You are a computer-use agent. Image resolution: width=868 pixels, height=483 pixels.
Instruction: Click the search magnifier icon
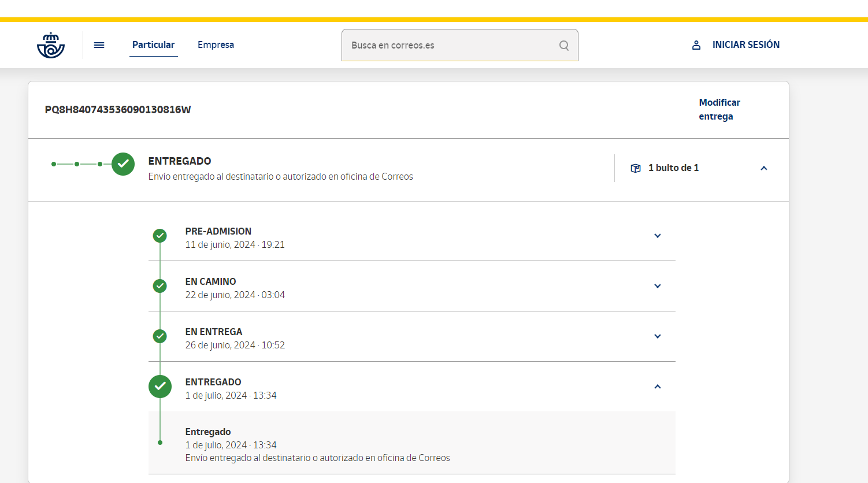tap(564, 45)
